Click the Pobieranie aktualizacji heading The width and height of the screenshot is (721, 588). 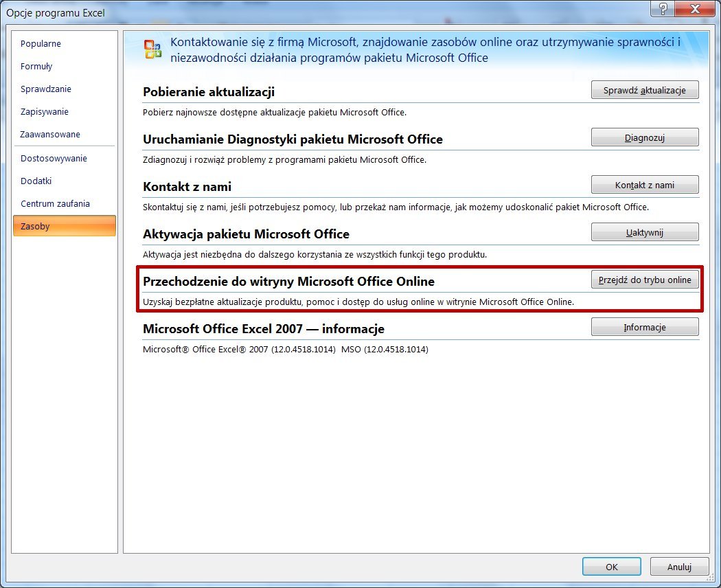pos(209,92)
